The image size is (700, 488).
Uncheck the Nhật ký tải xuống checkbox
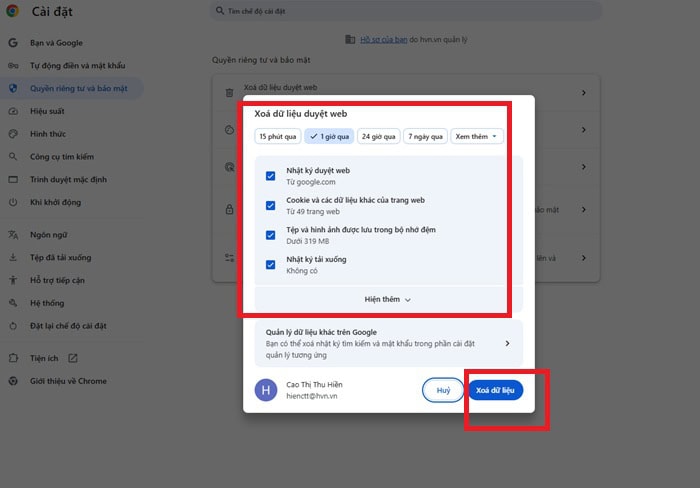[271, 265]
